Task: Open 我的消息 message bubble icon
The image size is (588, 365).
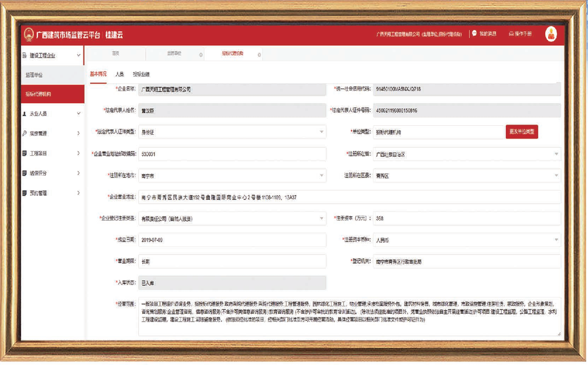Action: point(475,34)
